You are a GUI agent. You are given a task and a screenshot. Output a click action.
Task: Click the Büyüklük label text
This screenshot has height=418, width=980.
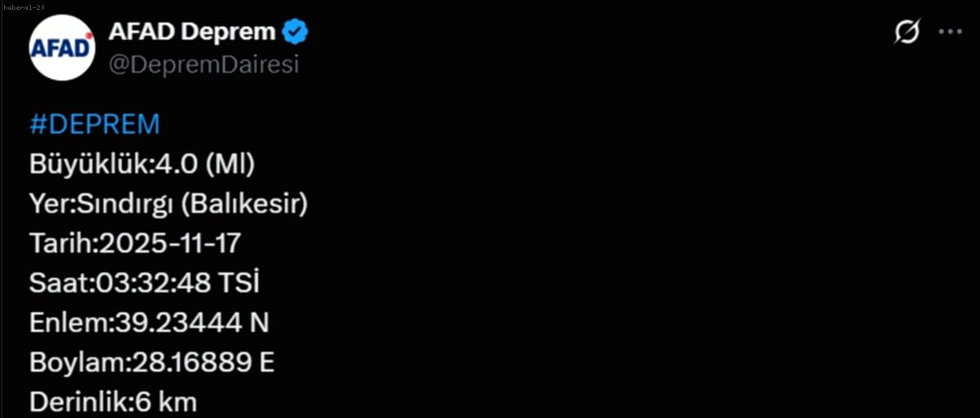point(90,165)
